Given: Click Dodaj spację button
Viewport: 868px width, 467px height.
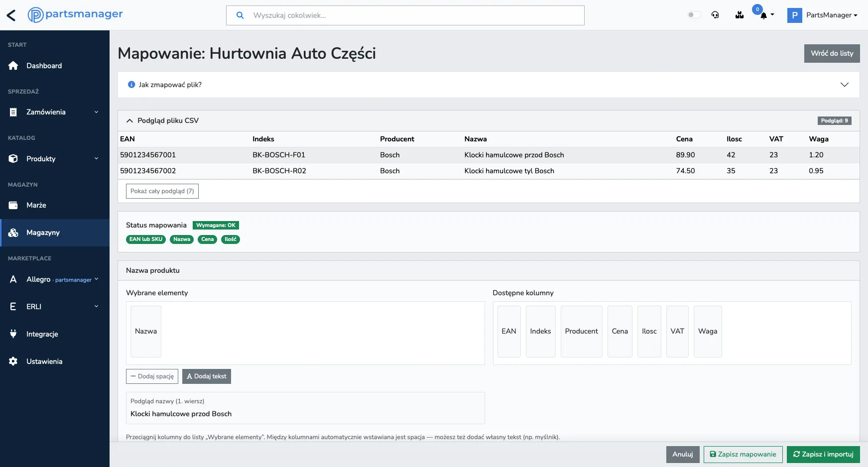Looking at the screenshot, I should (152, 376).
